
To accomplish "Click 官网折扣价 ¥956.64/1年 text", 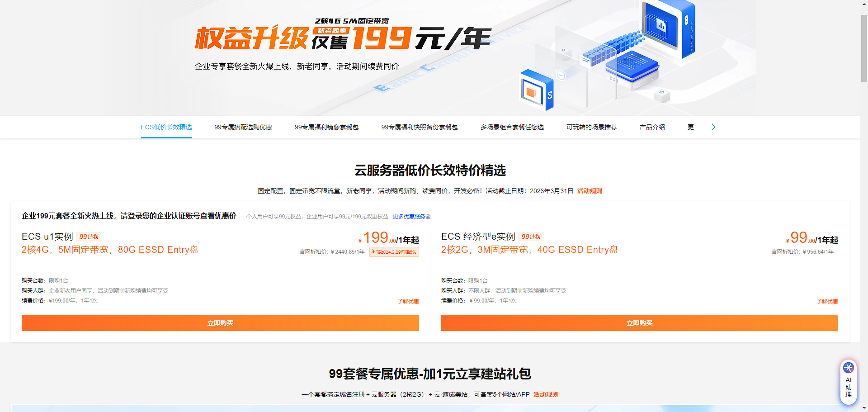I will tap(802, 252).
